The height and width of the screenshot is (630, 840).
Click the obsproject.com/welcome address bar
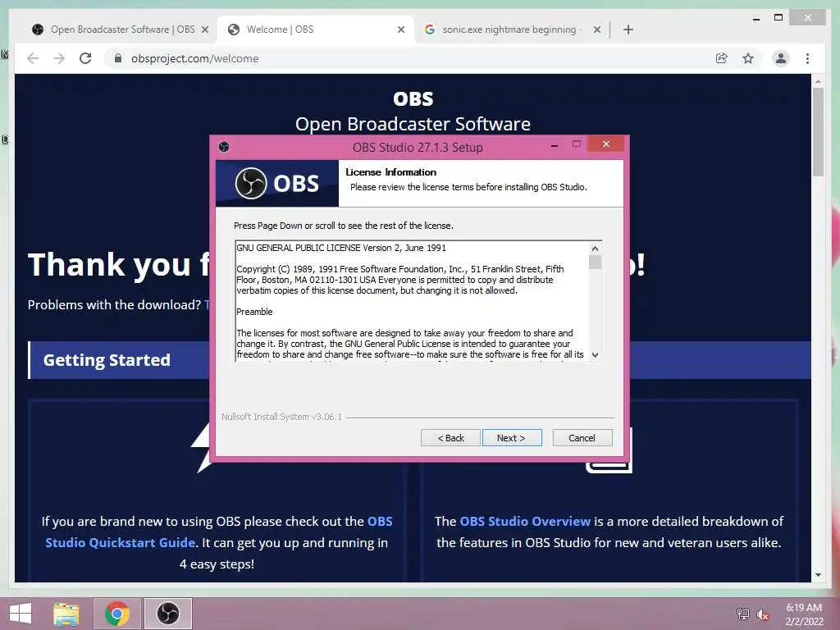coord(413,58)
